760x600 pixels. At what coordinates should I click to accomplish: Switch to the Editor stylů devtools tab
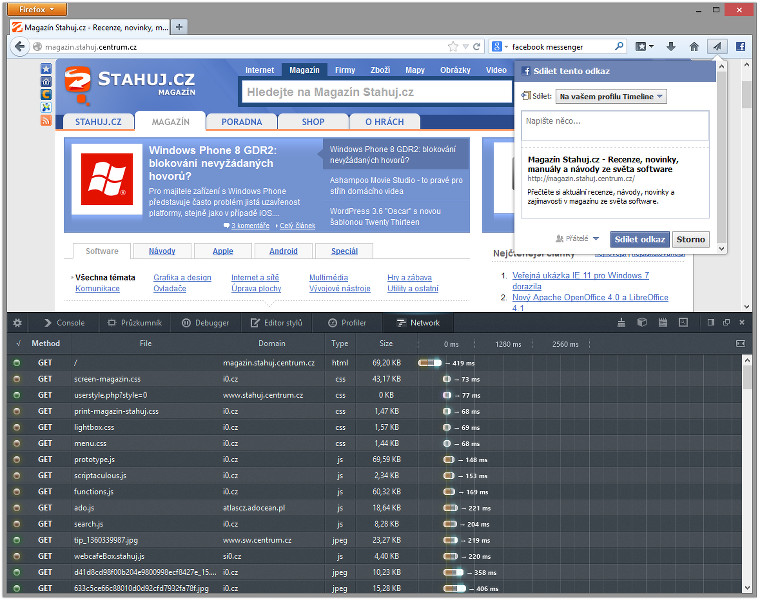pyautogui.click(x=276, y=323)
